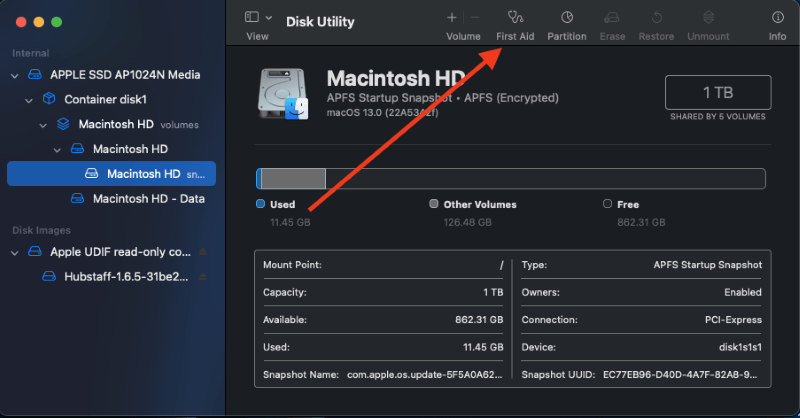
Task: Click the 1 TB capacity box
Action: (x=718, y=92)
